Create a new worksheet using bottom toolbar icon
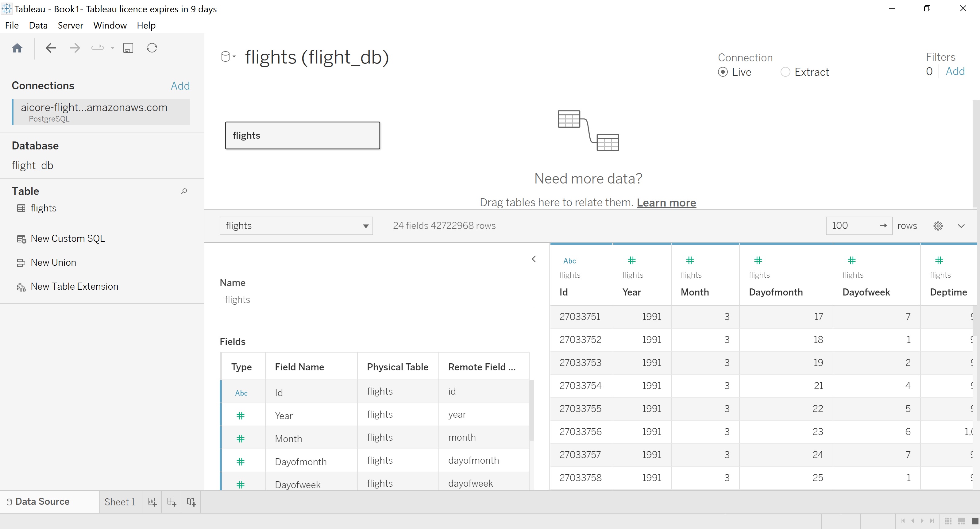 152,502
